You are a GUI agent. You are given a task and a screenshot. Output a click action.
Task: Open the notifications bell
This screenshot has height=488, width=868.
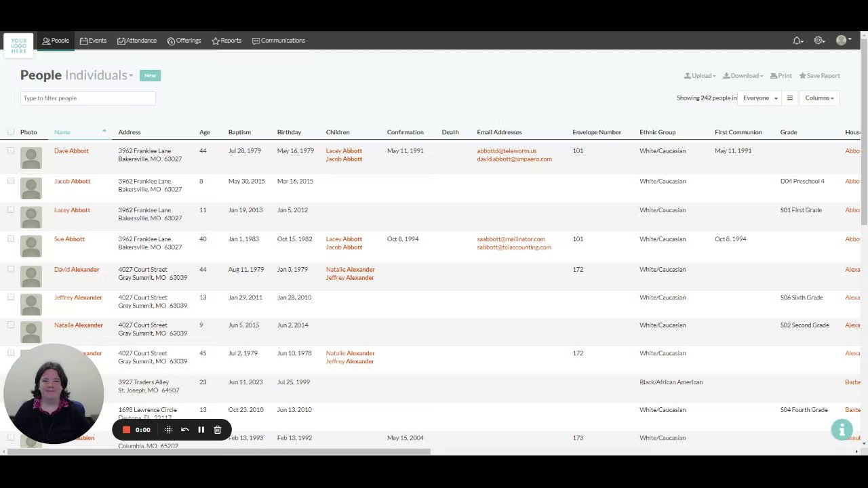tap(797, 41)
